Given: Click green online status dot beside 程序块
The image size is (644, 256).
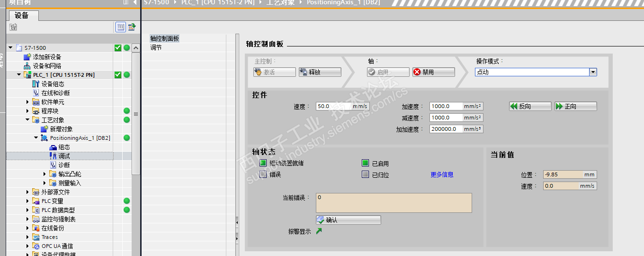Looking at the screenshot, I should pyautogui.click(x=126, y=111).
